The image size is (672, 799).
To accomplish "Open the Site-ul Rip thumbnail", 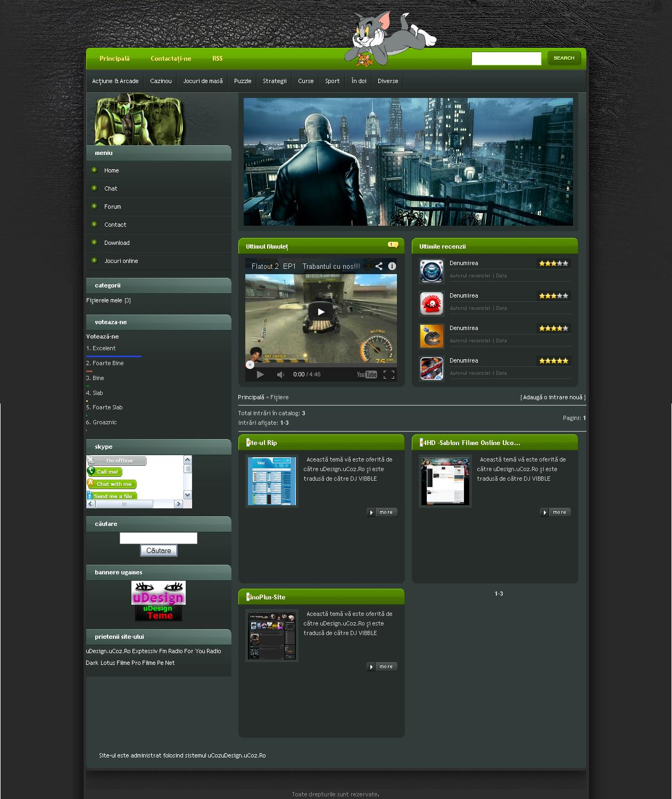I will coord(272,481).
